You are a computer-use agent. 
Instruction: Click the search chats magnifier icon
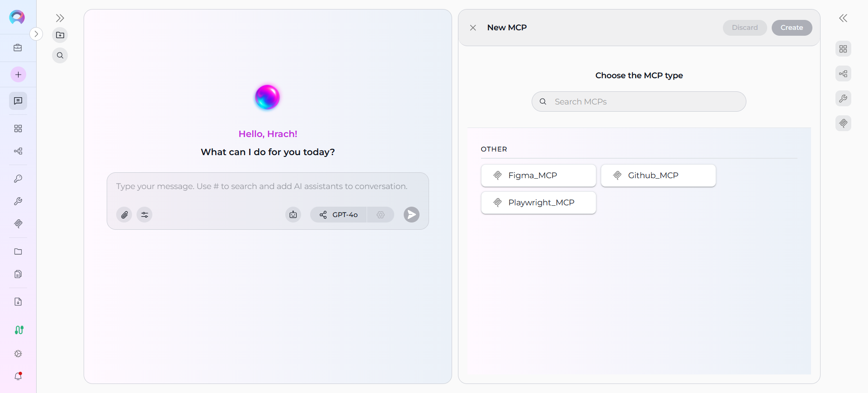tap(60, 56)
